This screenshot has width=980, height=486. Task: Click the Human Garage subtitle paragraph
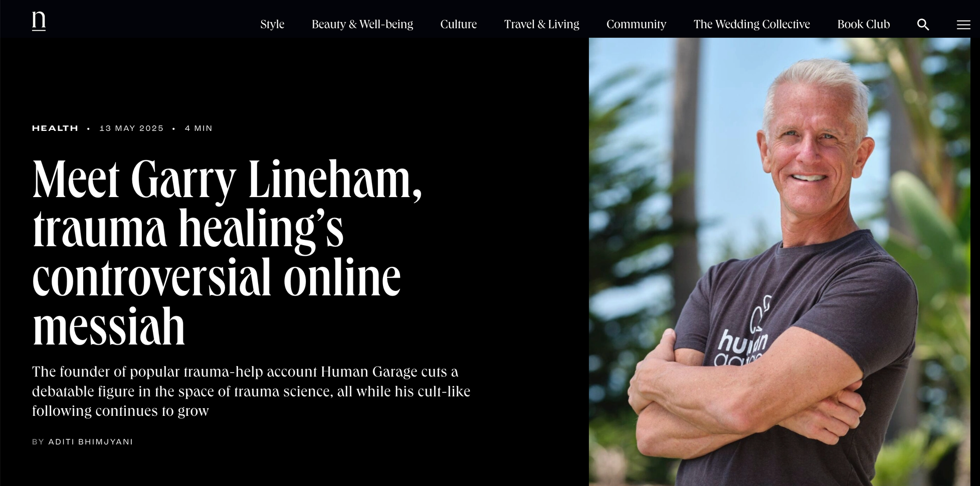coord(251,391)
